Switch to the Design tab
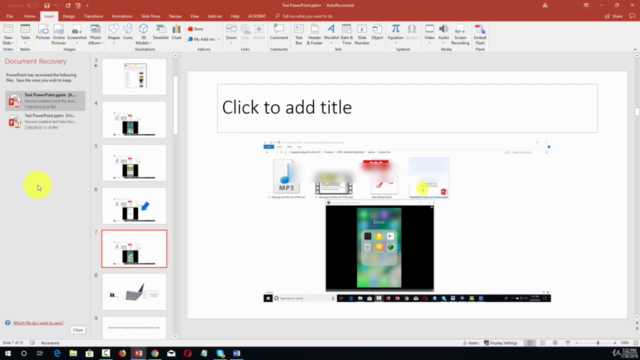 69,16
